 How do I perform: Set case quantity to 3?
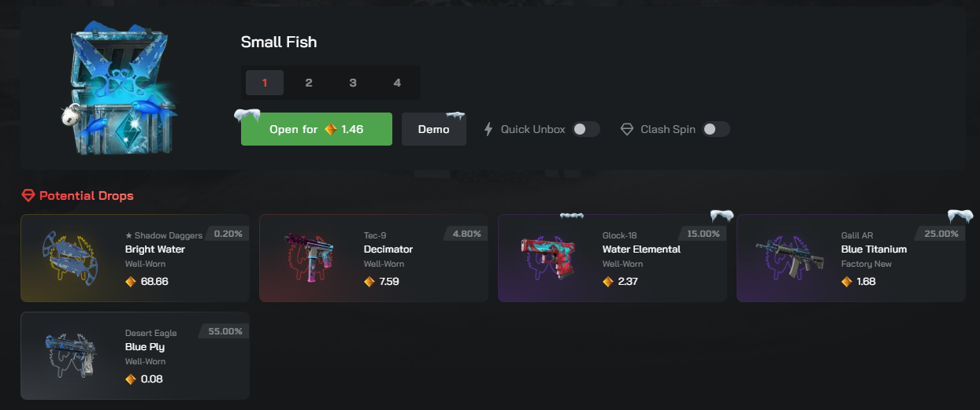click(x=353, y=83)
